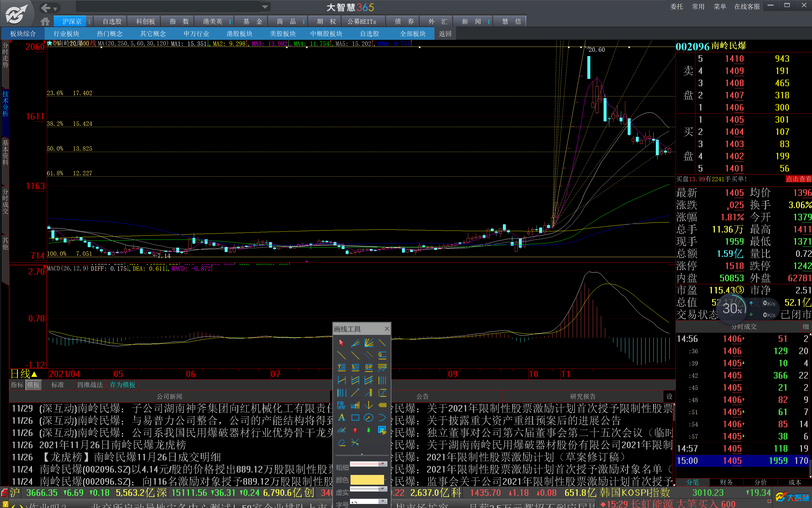Pick the golden section G lines tool
The image size is (812, 508).
tap(382, 355)
